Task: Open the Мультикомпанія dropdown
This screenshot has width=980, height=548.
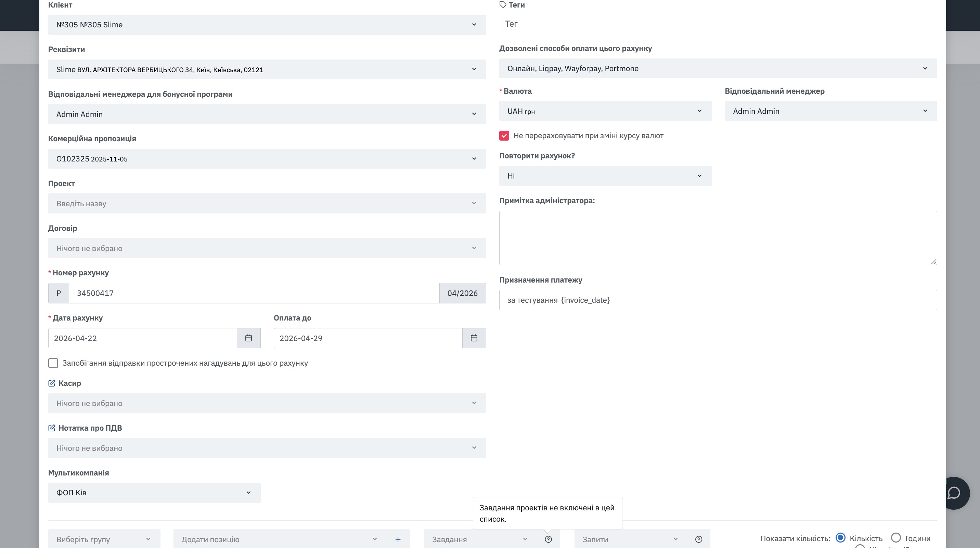Action: click(x=154, y=493)
